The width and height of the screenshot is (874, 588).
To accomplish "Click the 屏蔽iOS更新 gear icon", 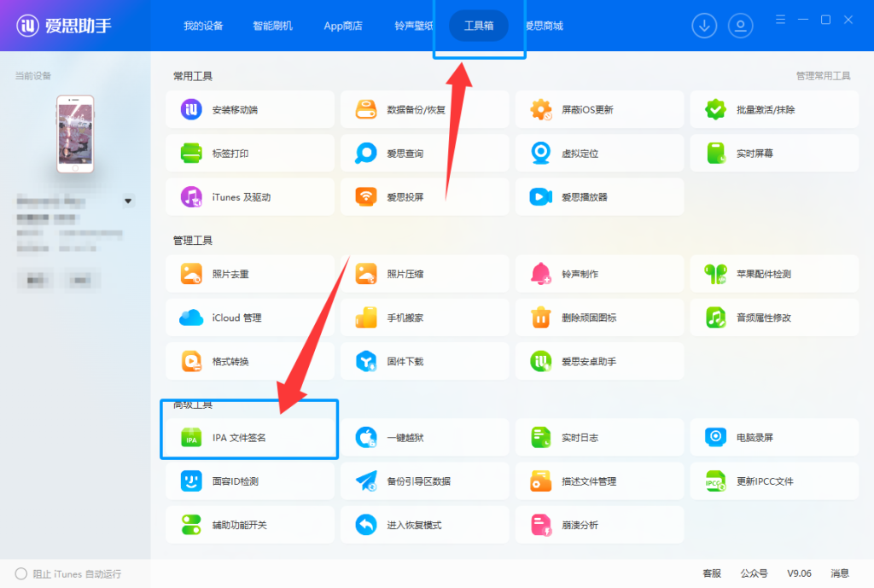I will tap(540, 109).
